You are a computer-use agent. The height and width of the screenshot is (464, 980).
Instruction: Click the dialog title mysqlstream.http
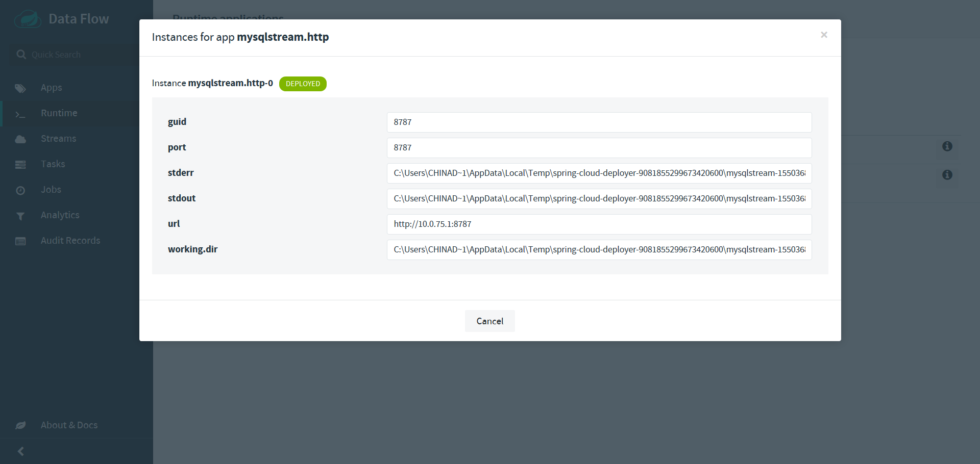[x=283, y=37]
